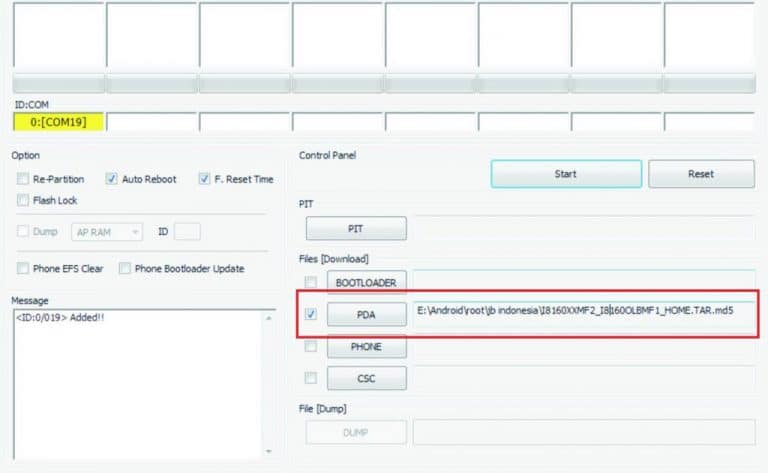Enable Phone EFS Clear checkbox
The height and width of the screenshot is (473, 768).
pos(23,268)
